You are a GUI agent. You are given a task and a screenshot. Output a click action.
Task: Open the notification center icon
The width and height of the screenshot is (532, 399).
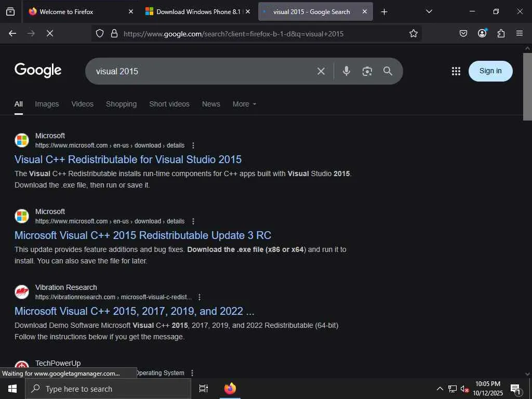pyautogui.click(x=516, y=389)
